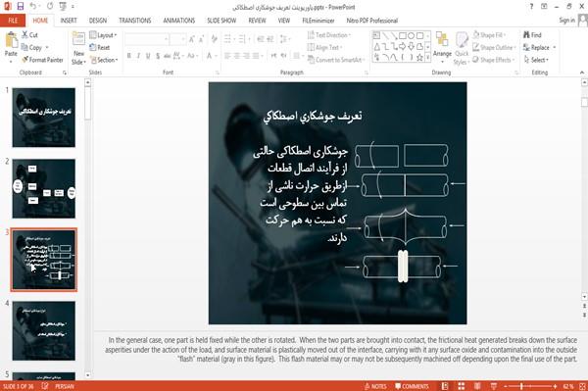This screenshot has height=391, width=588.
Task: Open the Layout dropdown
Action: (103, 35)
